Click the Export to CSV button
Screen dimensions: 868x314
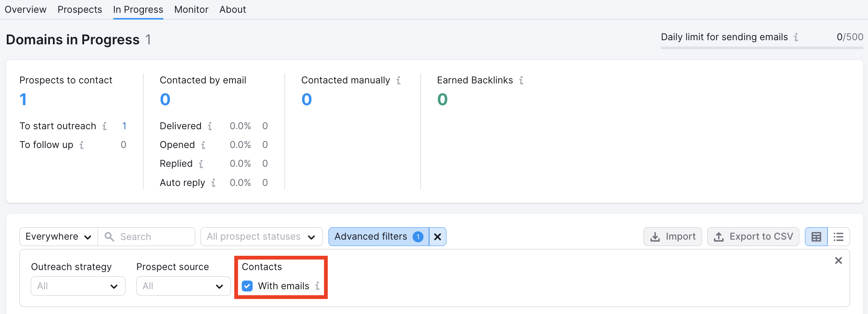coord(753,237)
